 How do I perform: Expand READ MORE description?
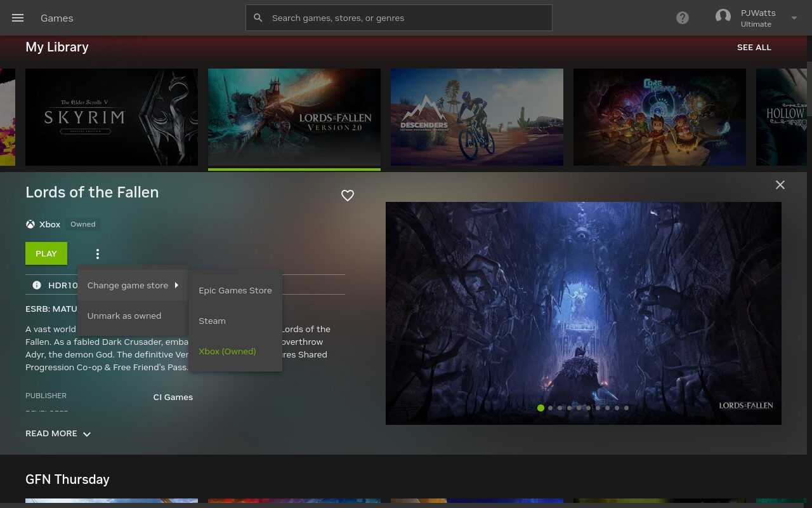58,434
